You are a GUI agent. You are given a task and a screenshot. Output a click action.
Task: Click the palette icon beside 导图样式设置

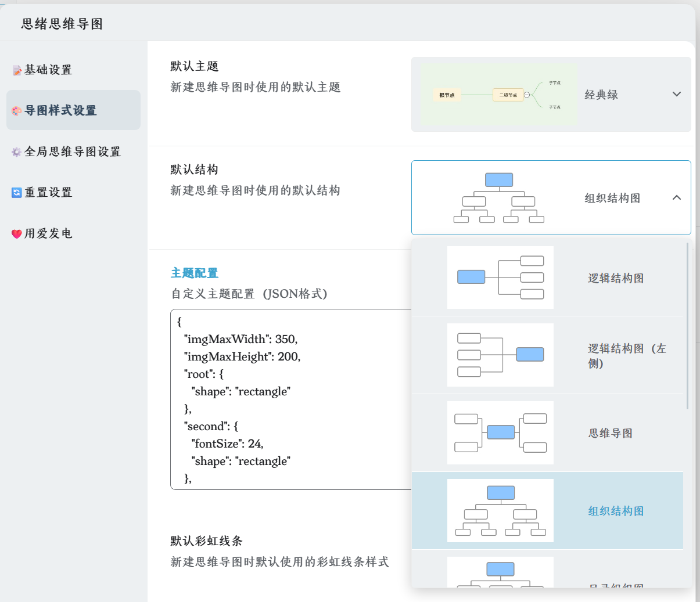[17, 111]
